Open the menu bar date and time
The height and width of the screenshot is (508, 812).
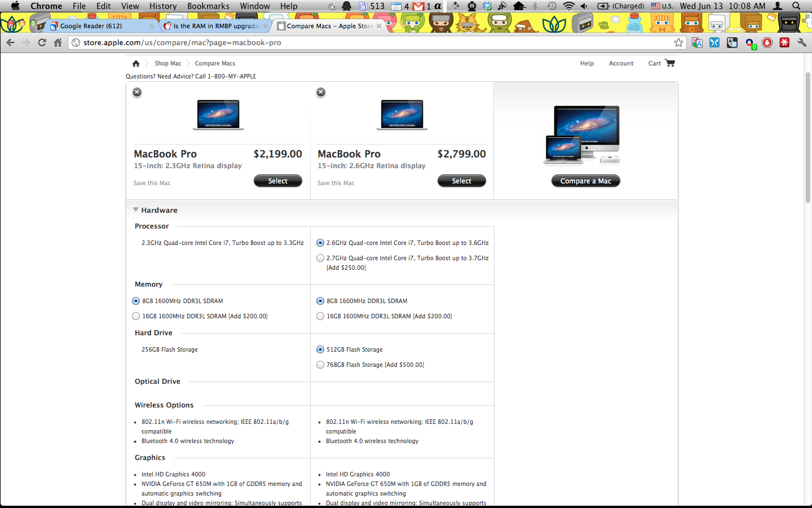(722, 6)
